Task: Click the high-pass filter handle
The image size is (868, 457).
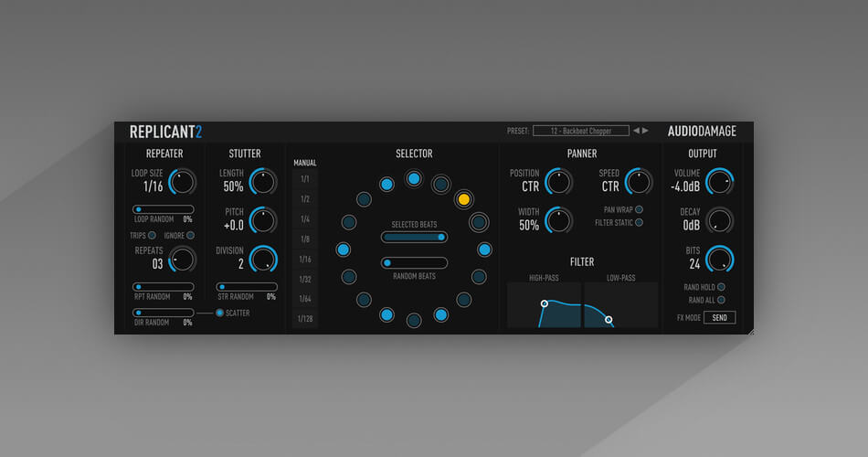Action: pyautogui.click(x=545, y=303)
